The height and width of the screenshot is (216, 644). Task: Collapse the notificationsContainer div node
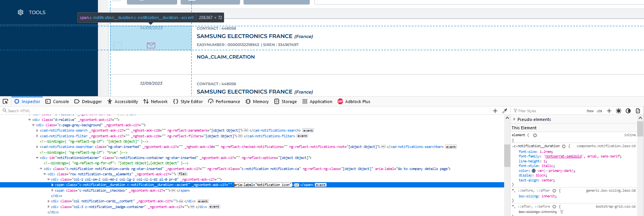[37, 158]
